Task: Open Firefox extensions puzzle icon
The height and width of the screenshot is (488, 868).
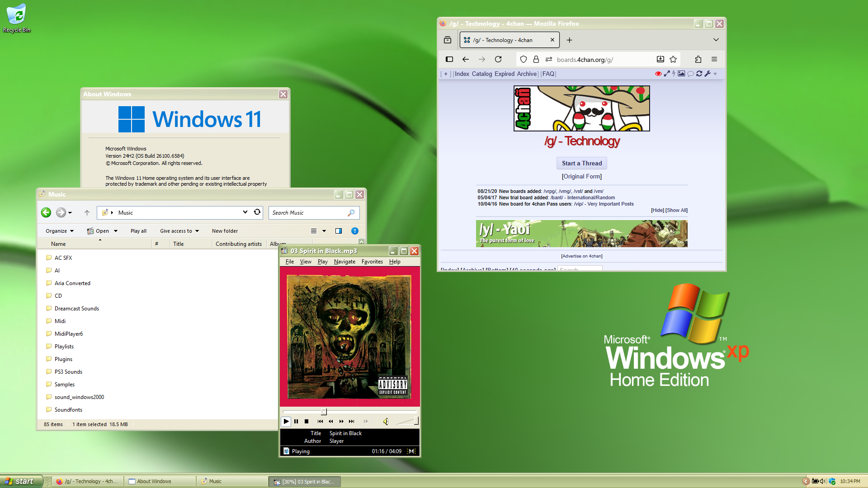Action: (x=698, y=59)
